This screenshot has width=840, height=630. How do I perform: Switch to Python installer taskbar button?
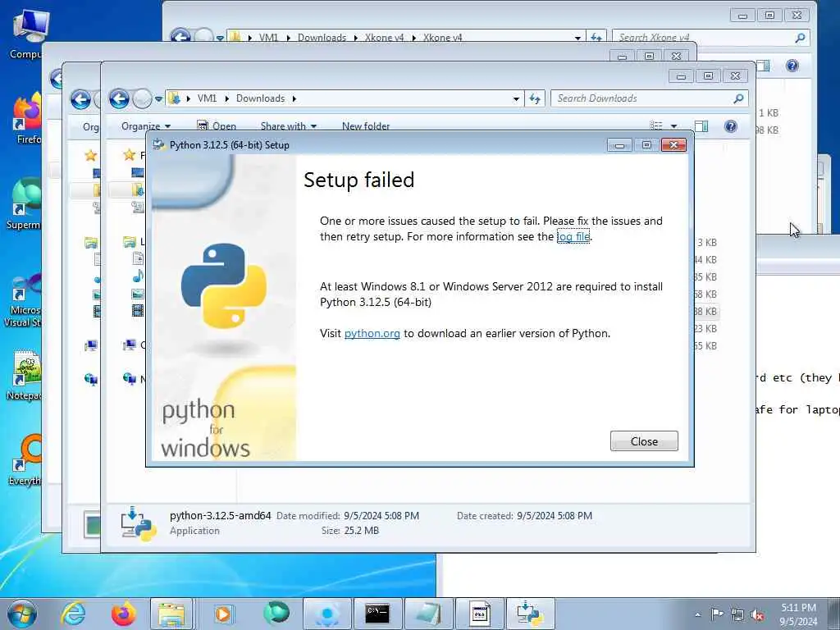pyautogui.click(x=531, y=614)
